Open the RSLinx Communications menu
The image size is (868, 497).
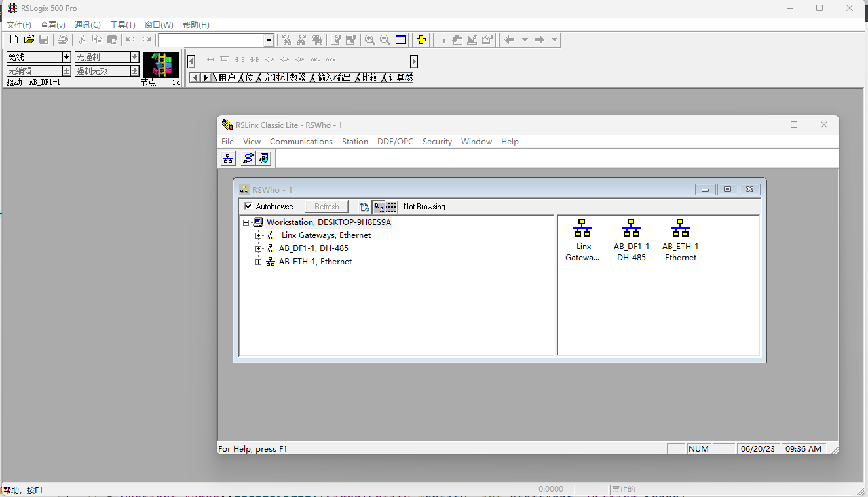click(301, 142)
